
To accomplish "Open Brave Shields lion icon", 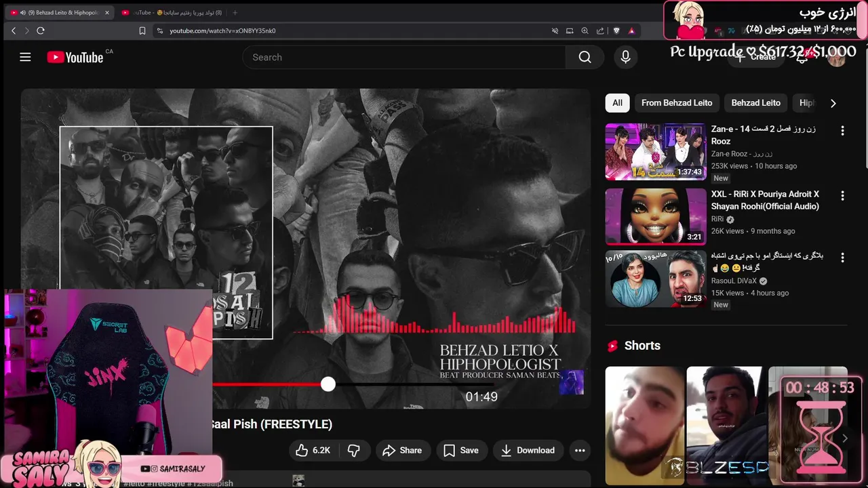I will coord(616,30).
